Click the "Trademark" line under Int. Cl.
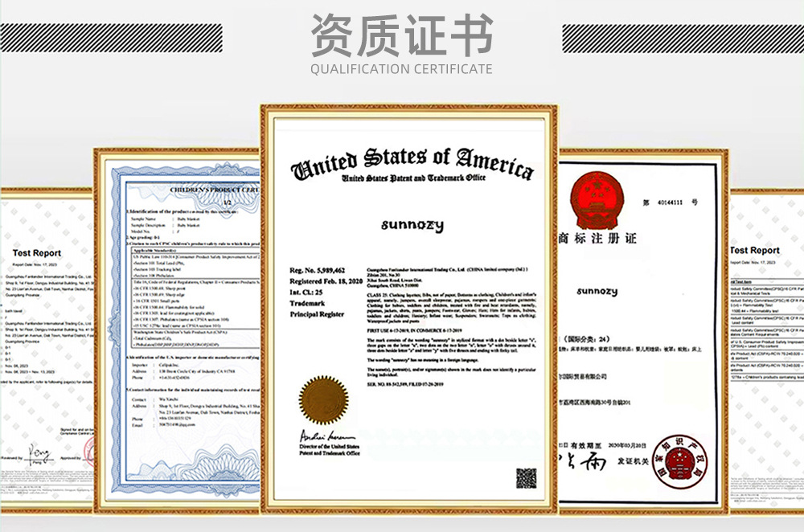This screenshot has height=532, width=804. click(307, 304)
